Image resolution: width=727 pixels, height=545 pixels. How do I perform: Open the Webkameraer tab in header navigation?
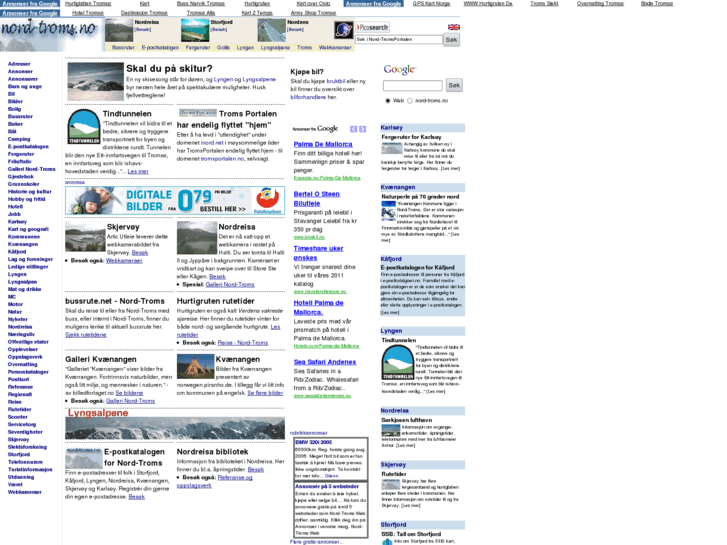coord(335,47)
